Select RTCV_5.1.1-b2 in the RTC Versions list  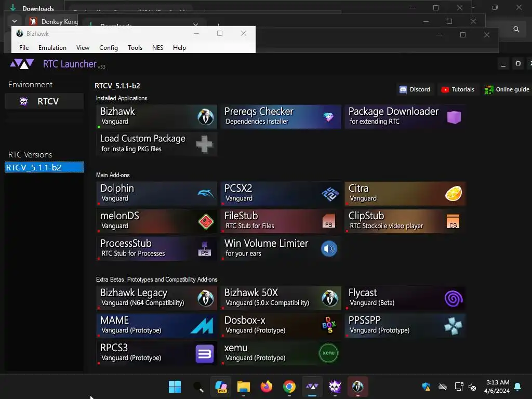(x=44, y=167)
